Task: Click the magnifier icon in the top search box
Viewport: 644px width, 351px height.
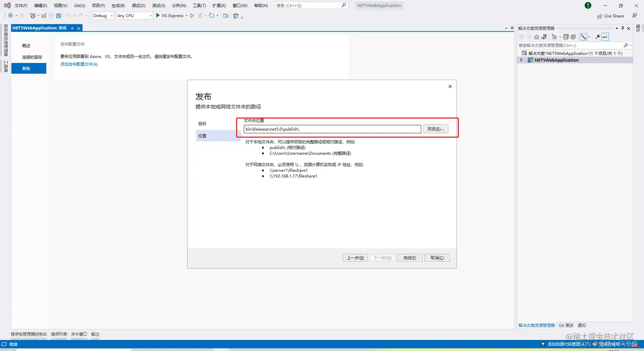Action: coord(344,6)
